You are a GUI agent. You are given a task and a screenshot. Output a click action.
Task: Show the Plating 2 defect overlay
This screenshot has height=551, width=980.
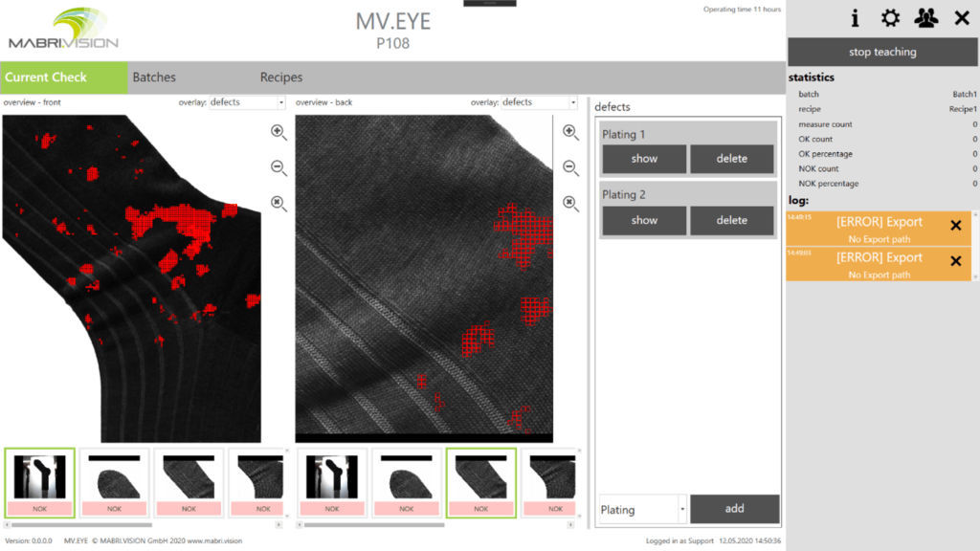click(x=643, y=220)
